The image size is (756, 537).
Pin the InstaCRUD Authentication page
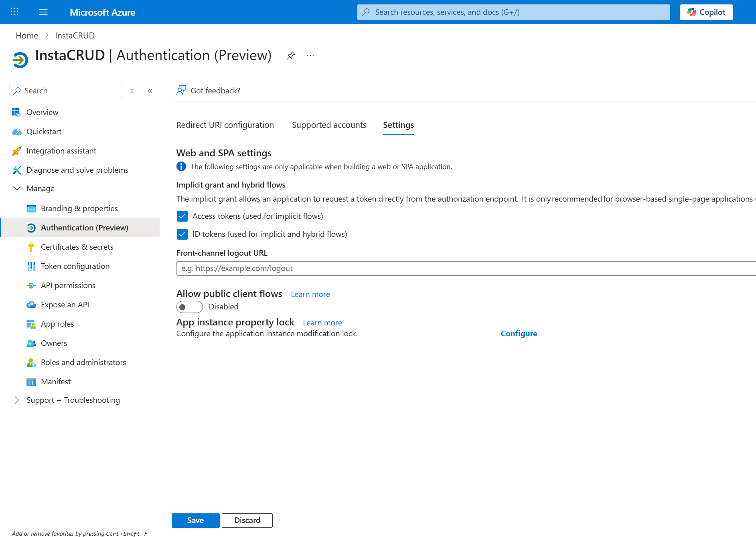pyautogui.click(x=291, y=55)
